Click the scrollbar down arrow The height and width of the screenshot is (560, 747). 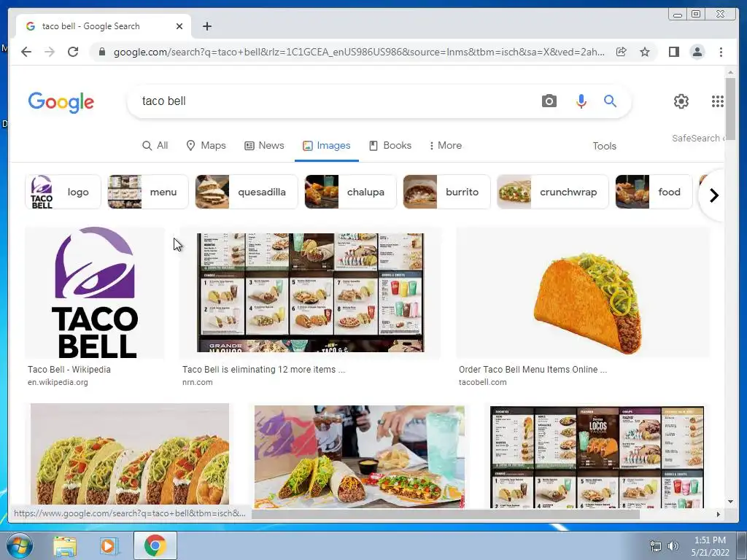(x=730, y=502)
